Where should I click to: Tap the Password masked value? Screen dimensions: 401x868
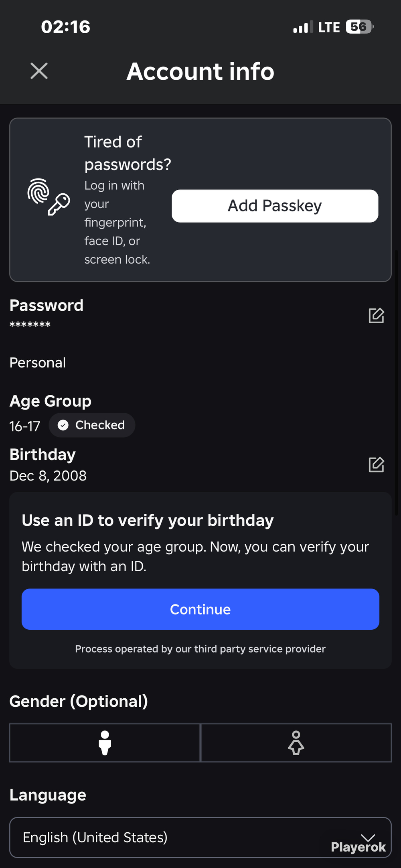coord(30,324)
